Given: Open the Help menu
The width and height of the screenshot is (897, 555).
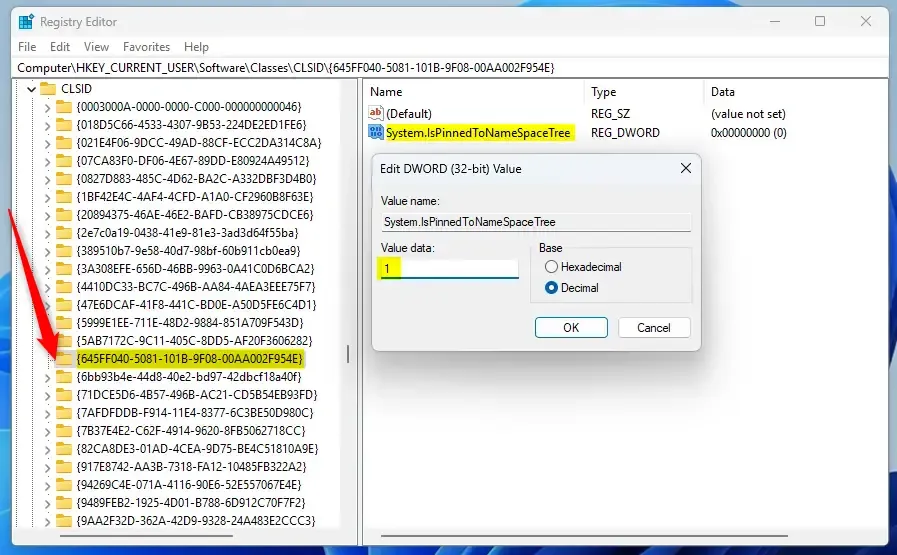Looking at the screenshot, I should coord(196,47).
